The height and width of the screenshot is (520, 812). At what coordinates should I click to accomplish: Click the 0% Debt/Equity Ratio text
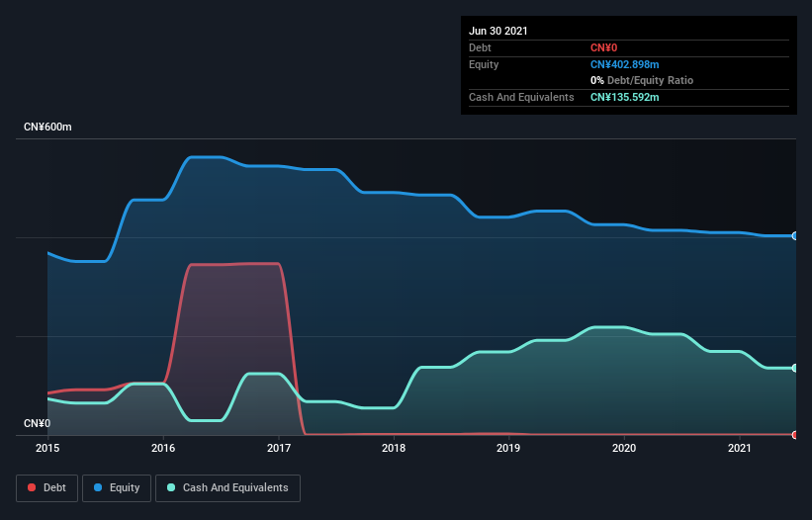pyautogui.click(x=642, y=80)
